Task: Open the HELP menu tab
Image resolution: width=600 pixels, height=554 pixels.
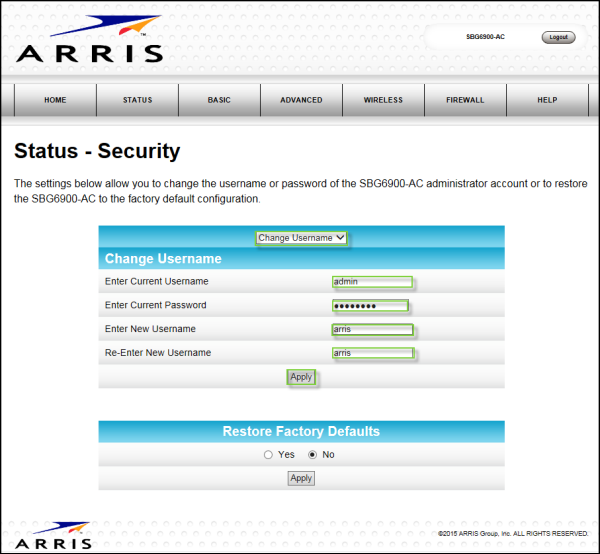Action: tap(547, 100)
